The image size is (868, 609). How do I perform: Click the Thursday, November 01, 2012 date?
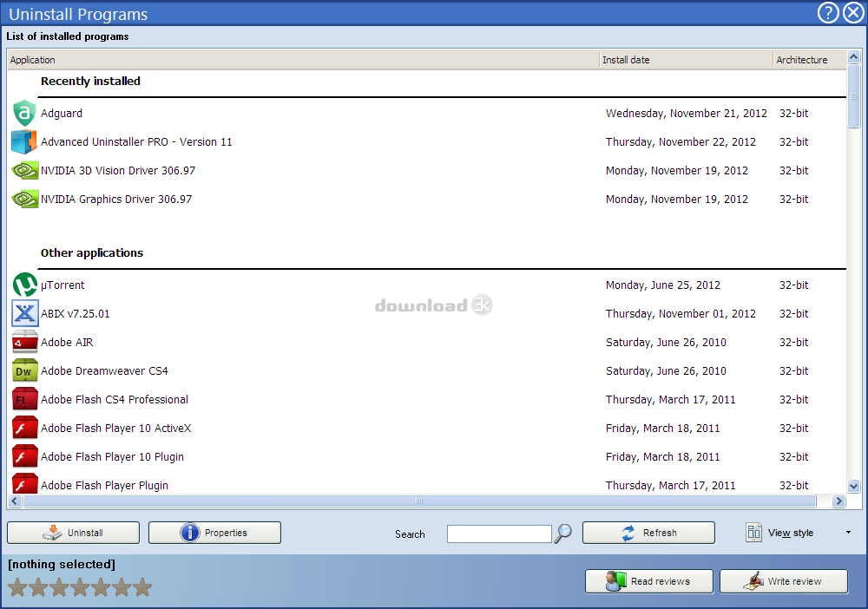coord(681,314)
